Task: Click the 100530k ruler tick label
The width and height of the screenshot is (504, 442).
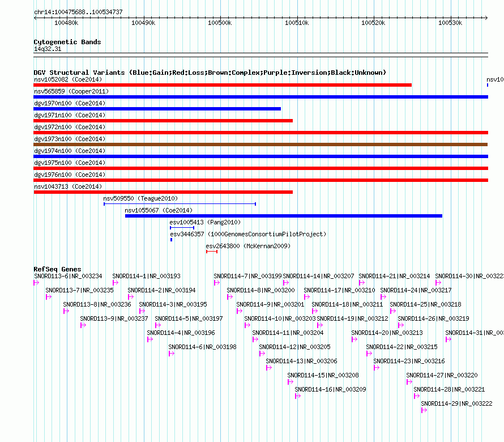Action: point(450,23)
